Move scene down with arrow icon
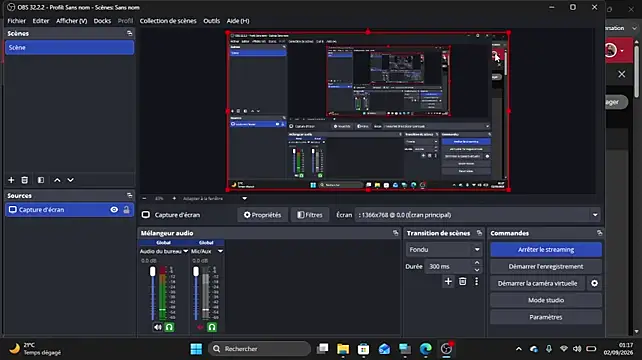The height and width of the screenshot is (360, 642). pos(70,180)
